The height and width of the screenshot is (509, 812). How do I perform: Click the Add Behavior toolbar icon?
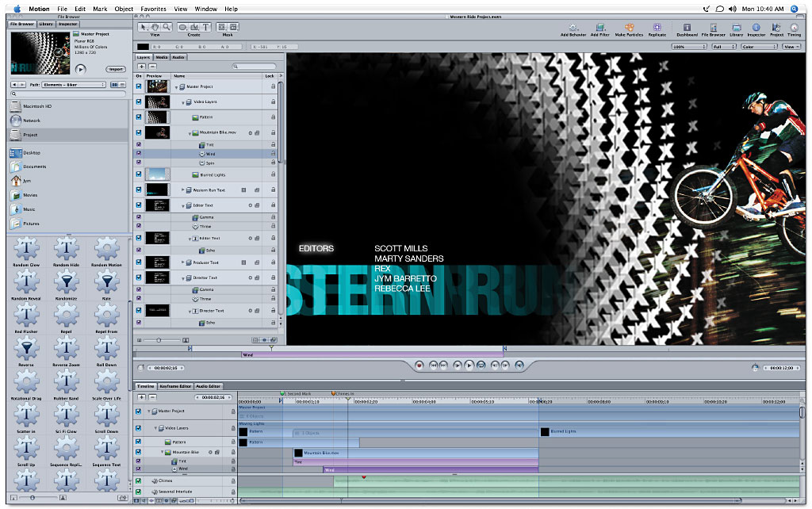coord(573,27)
